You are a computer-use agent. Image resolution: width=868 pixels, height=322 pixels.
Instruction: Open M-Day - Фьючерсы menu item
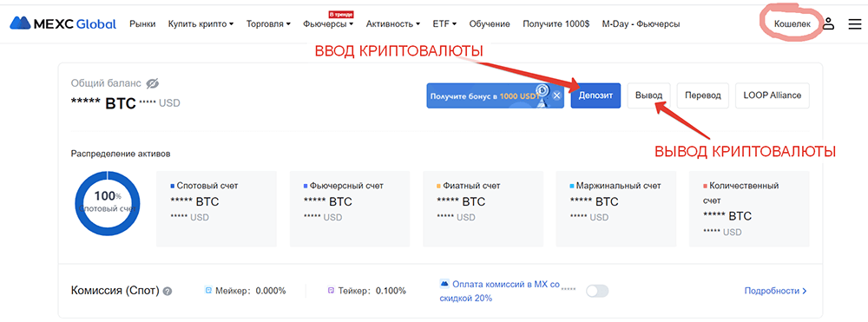tap(641, 23)
